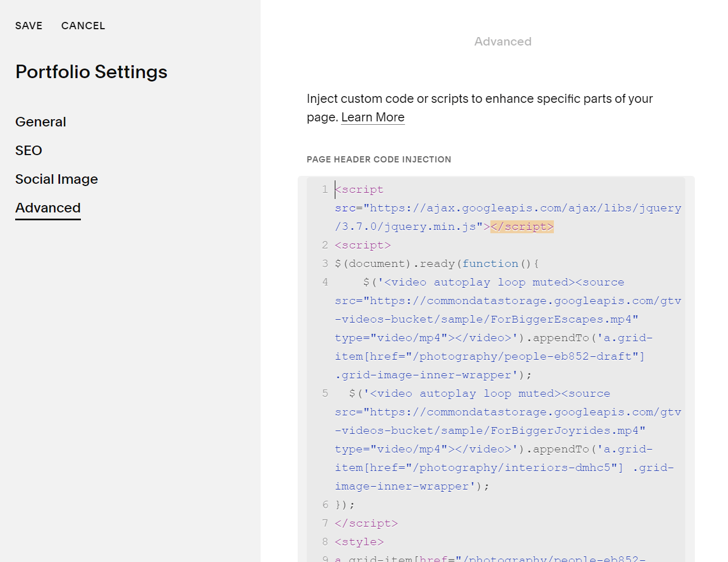728x562 pixels.
Task: Select the Advanced tab in sidebar
Action: 48,208
